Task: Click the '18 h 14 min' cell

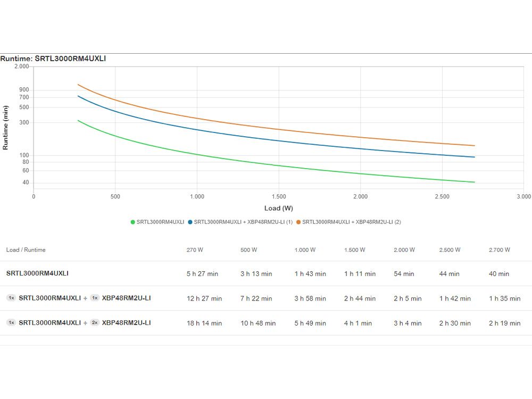Action: 204,323
